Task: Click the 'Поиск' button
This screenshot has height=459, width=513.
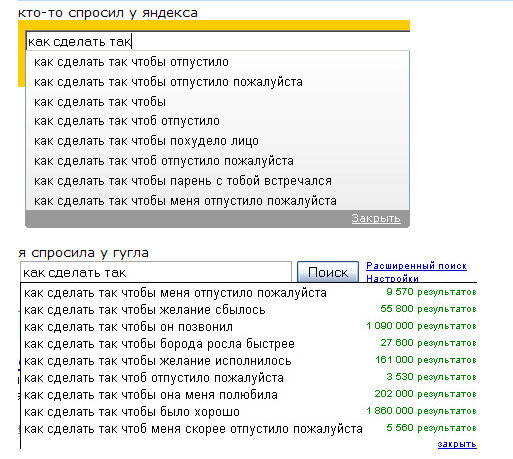Action: tap(328, 272)
